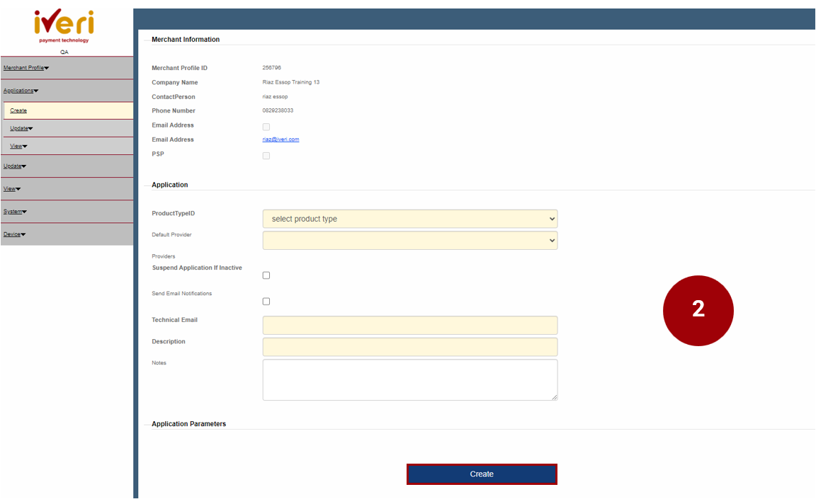Open the View submenu under Applications

pyautogui.click(x=18, y=146)
